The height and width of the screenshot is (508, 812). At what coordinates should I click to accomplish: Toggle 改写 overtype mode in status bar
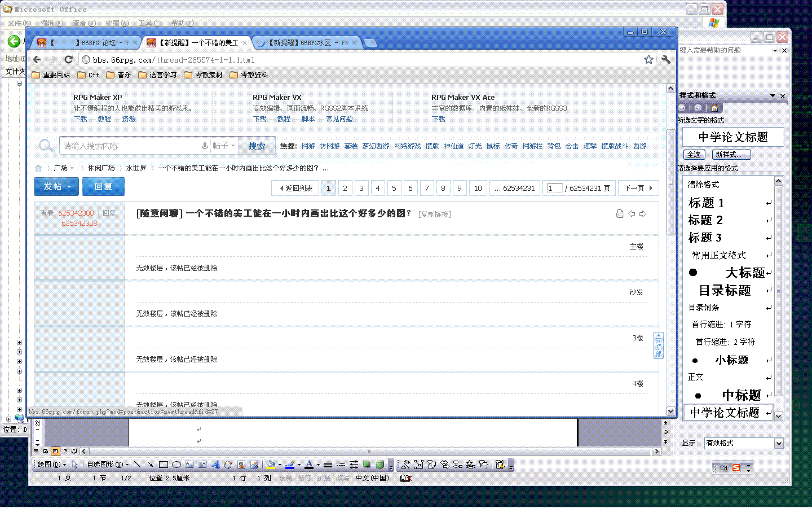343,478
